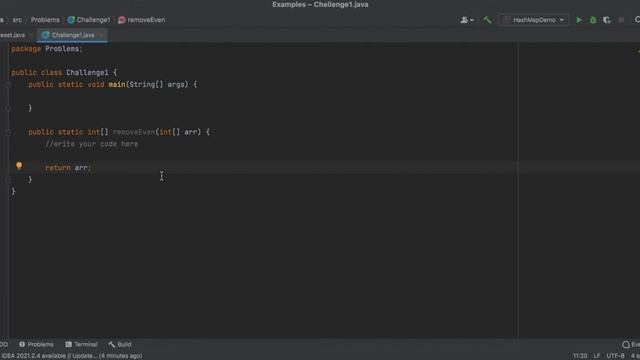
Task: Build project with the hammer icon
Action: pos(487,20)
